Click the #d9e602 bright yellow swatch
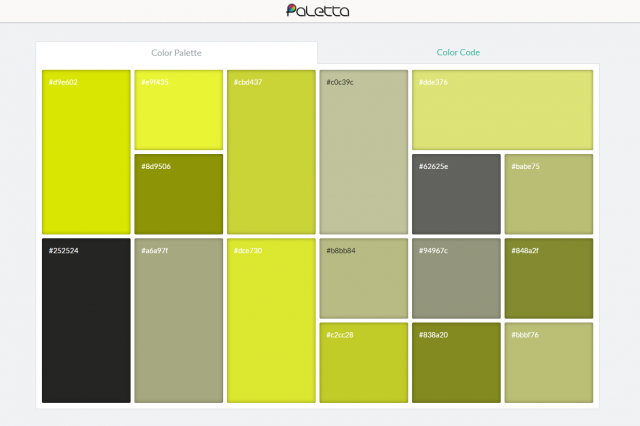 (x=86, y=152)
